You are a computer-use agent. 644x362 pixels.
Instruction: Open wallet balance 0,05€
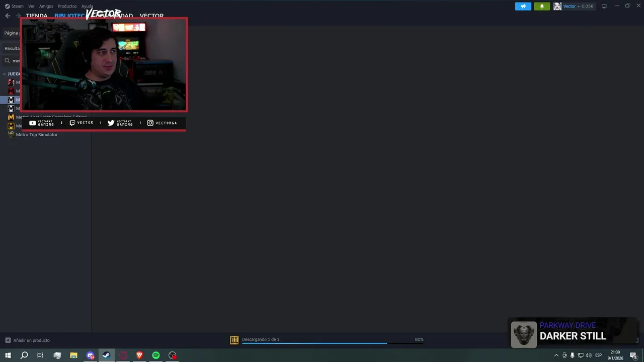[x=587, y=6]
